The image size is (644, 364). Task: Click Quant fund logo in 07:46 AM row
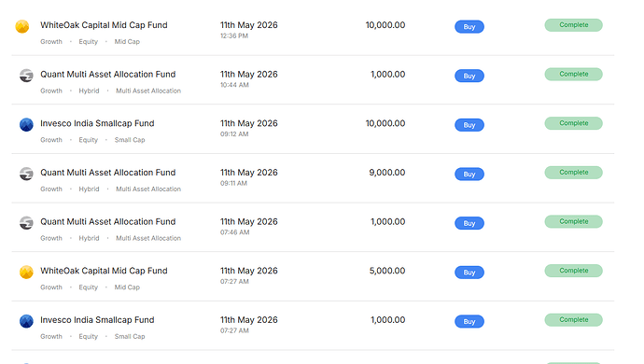(26, 223)
